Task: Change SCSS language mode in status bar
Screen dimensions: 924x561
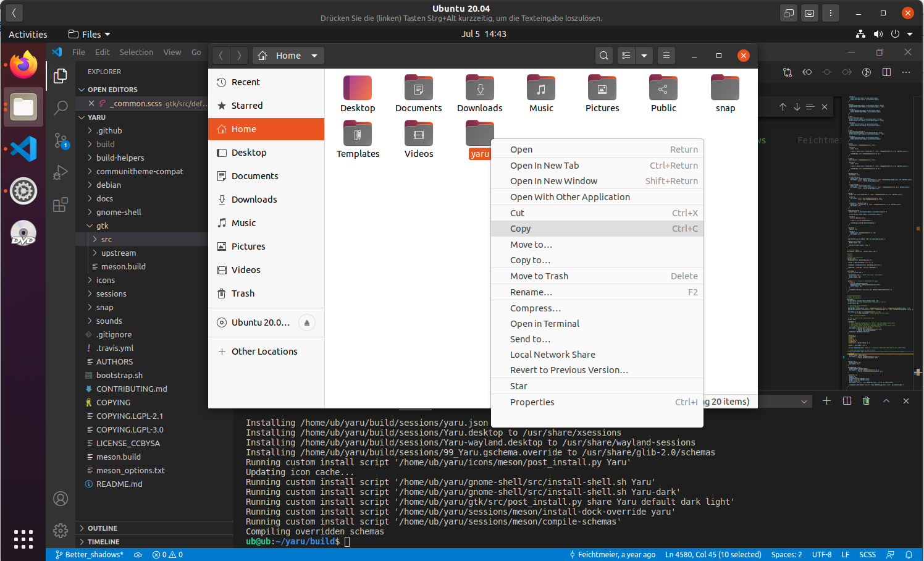Action: tap(867, 555)
